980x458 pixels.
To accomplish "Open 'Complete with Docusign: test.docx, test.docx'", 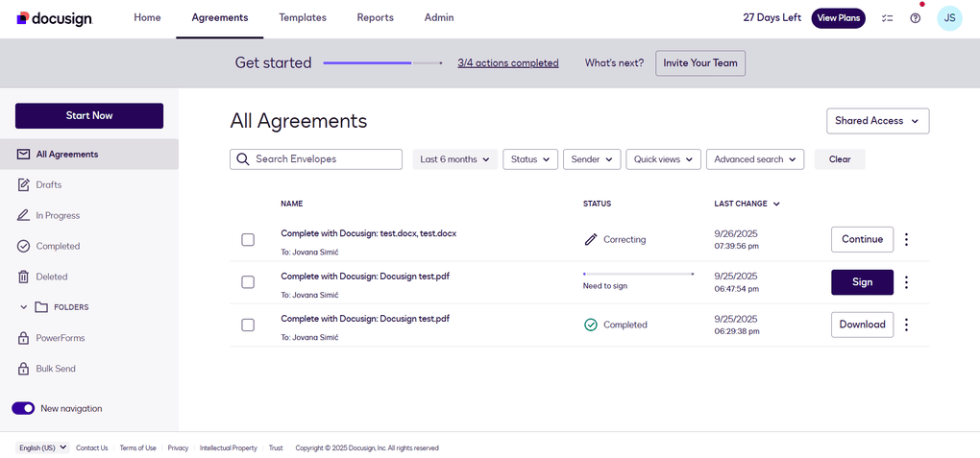I will tap(369, 233).
